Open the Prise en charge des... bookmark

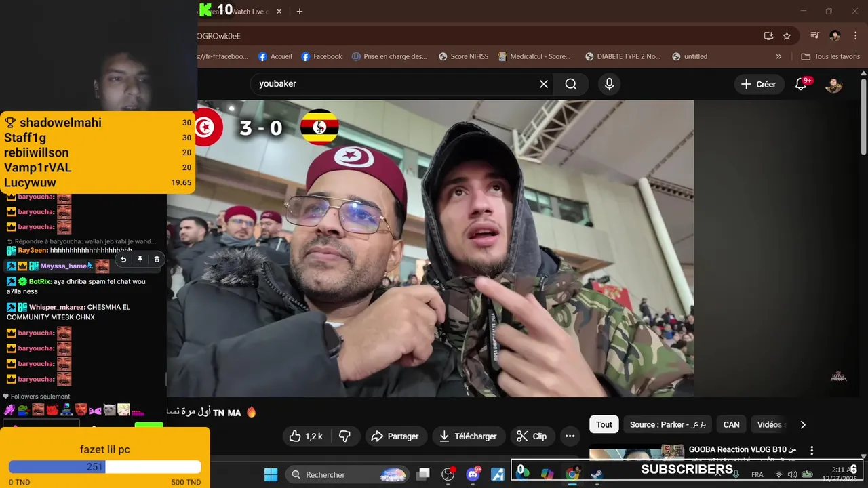click(x=389, y=56)
